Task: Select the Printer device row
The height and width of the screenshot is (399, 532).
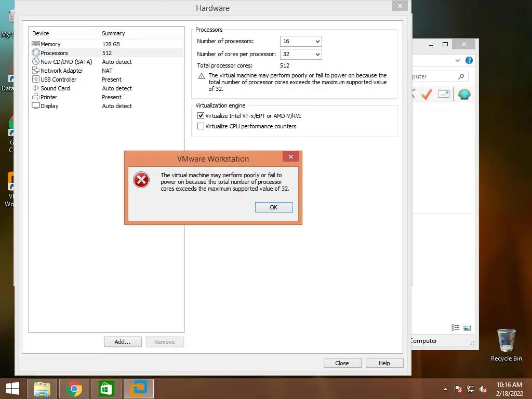Action: pos(107,97)
